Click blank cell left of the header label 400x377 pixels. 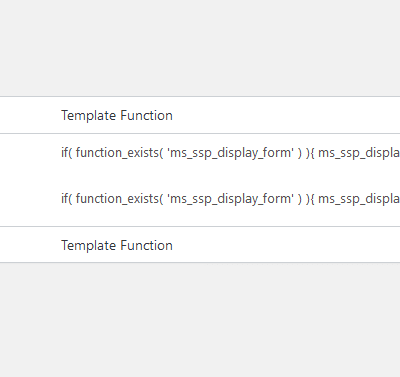point(30,115)
